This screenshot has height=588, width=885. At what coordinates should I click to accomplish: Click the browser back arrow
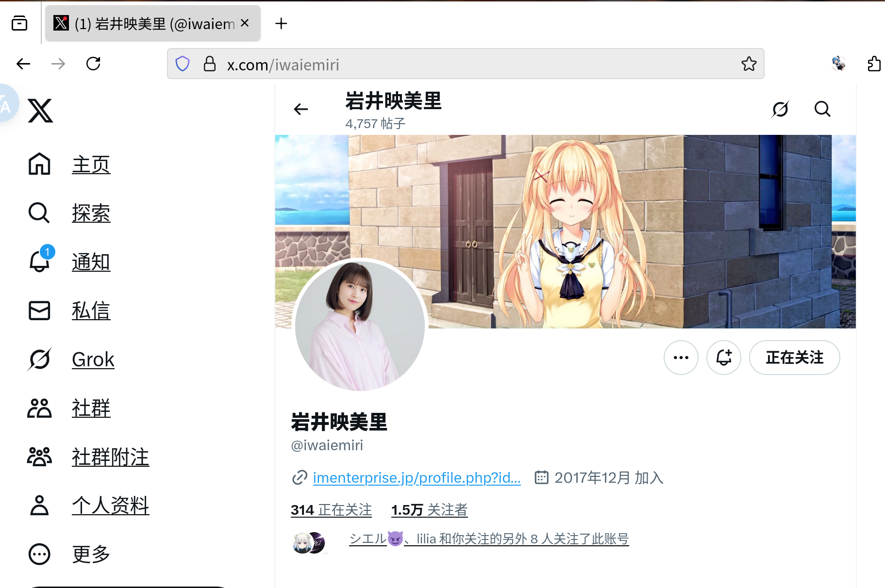[23, 64]
